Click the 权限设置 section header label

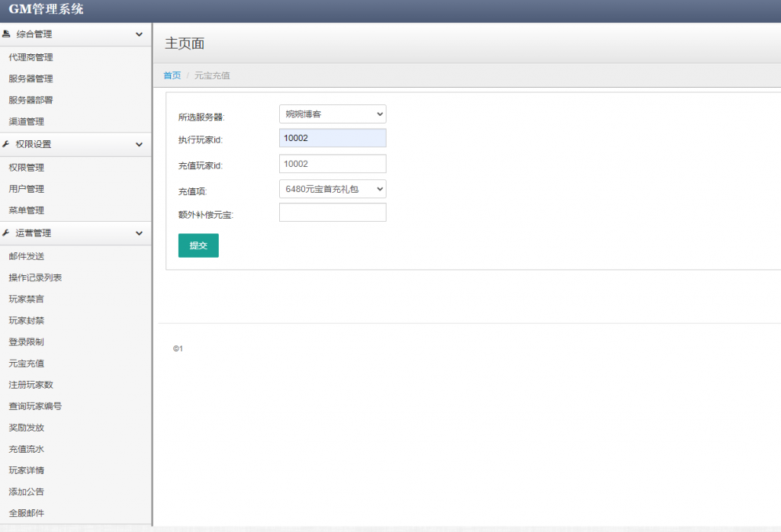34,144
